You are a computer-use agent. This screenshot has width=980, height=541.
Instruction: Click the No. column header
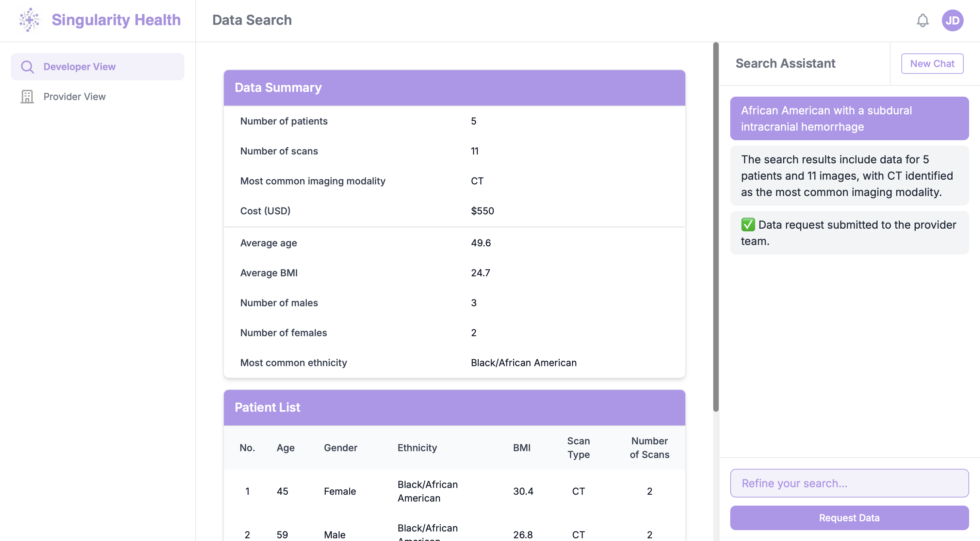point(247,448)
